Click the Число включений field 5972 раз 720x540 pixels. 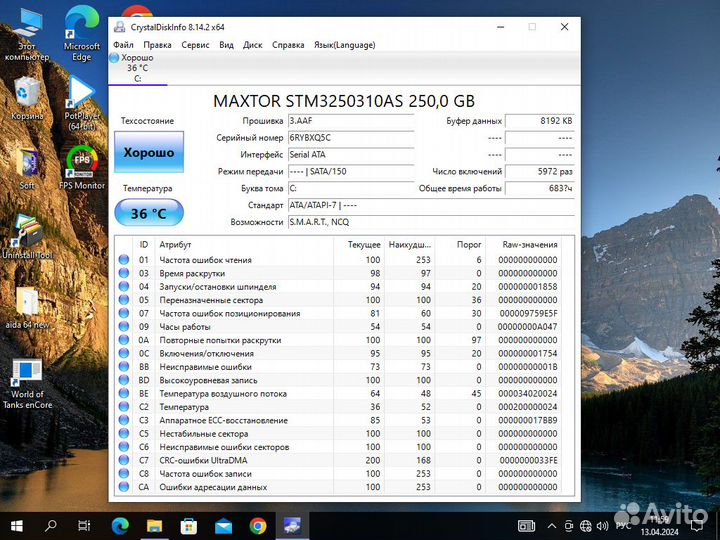click(x=540, y=172)
